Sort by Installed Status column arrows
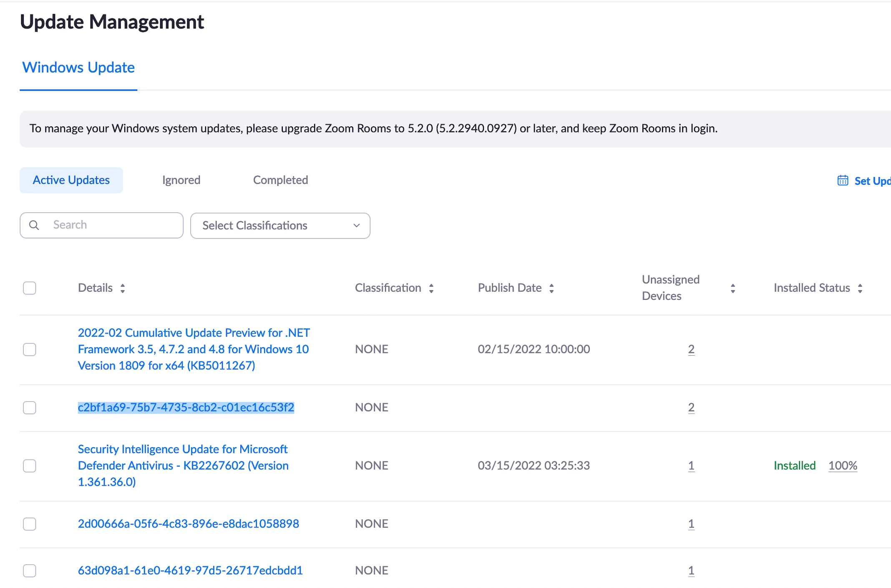This screenshot has width=891, height=588. point(860,288)
